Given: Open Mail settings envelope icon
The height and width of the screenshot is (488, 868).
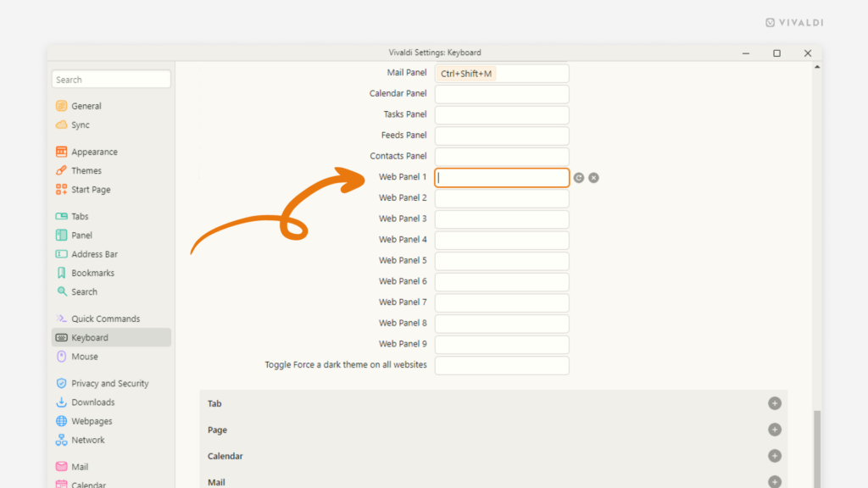Looking at the screenshot, I should pyautogui.click(x=61, y=467).
